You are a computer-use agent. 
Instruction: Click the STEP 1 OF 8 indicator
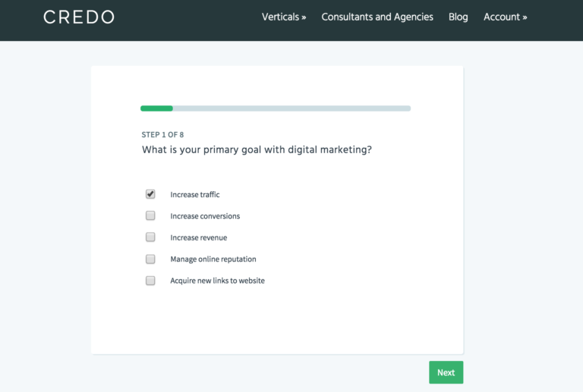(x=162, y=135)
